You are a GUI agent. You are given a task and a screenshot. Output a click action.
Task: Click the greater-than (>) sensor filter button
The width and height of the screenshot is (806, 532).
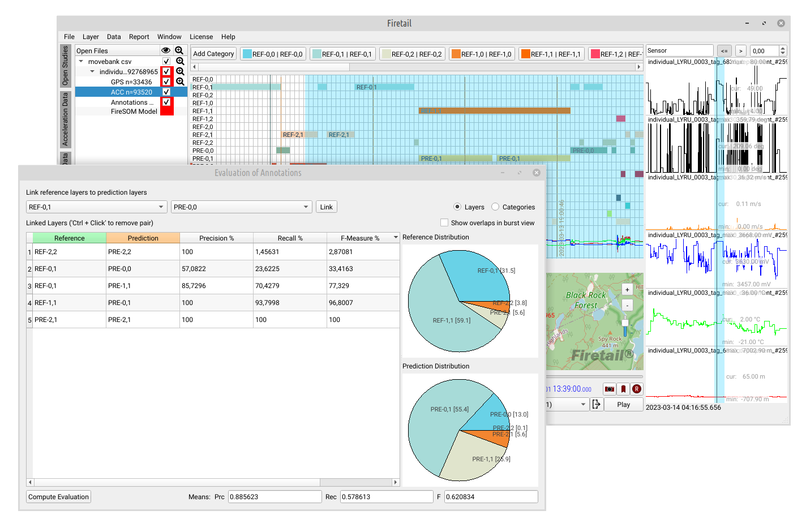[x=740, y=51]
